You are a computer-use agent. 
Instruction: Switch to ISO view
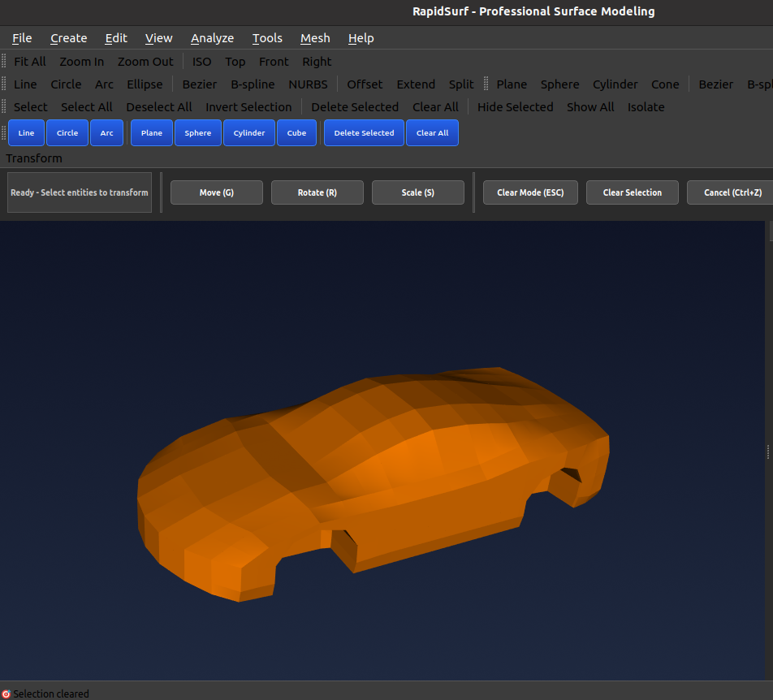[x=201, y=61]
